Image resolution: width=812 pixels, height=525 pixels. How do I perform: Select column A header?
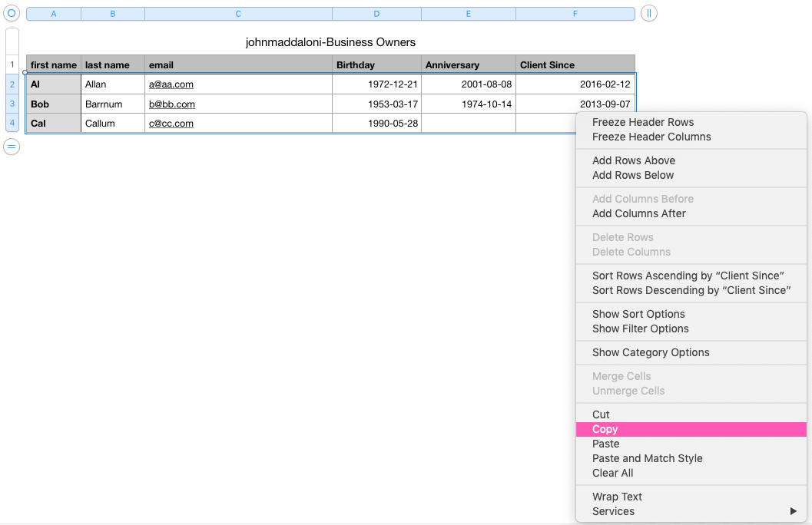(x=53, y=14)
